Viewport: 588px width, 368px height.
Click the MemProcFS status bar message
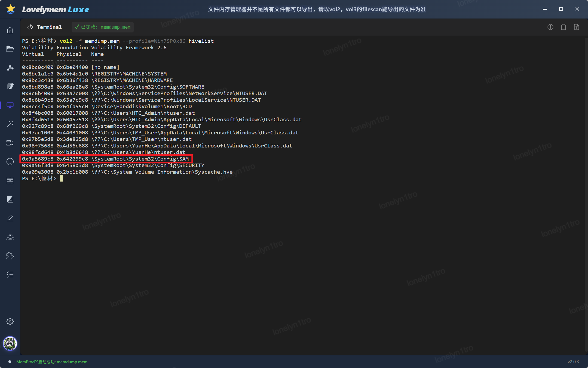click(x=52, y=362)
